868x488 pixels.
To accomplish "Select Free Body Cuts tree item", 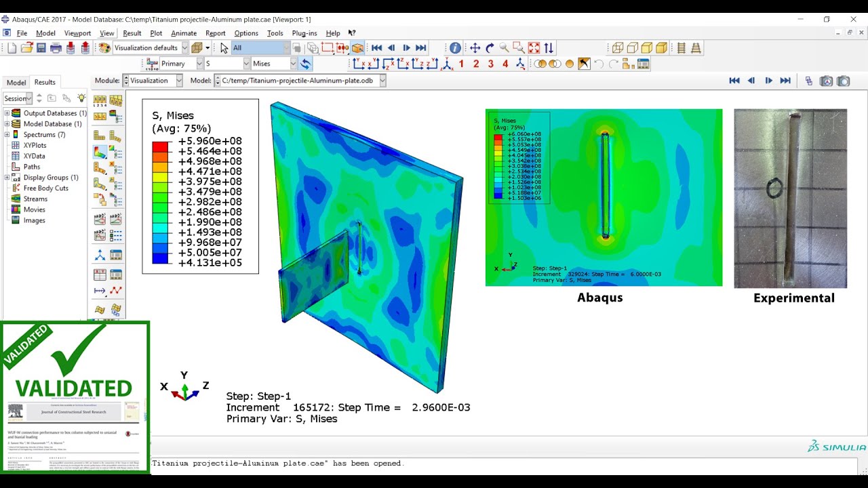I will click(x=45, y=188).
